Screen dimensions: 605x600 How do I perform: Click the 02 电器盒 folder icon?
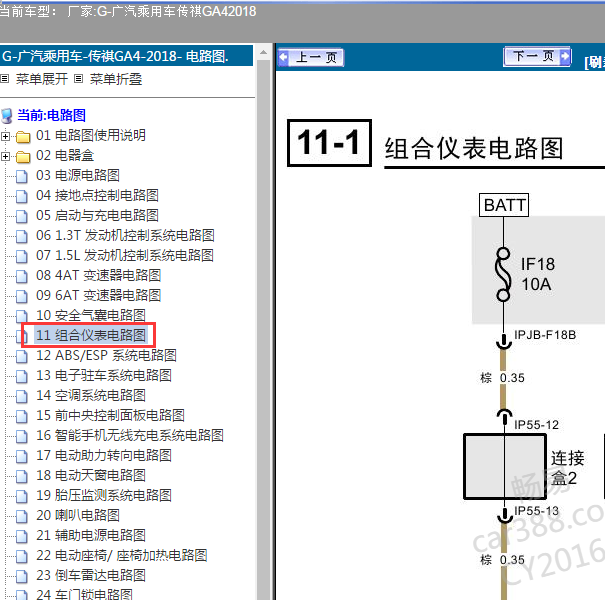(23, 157)
